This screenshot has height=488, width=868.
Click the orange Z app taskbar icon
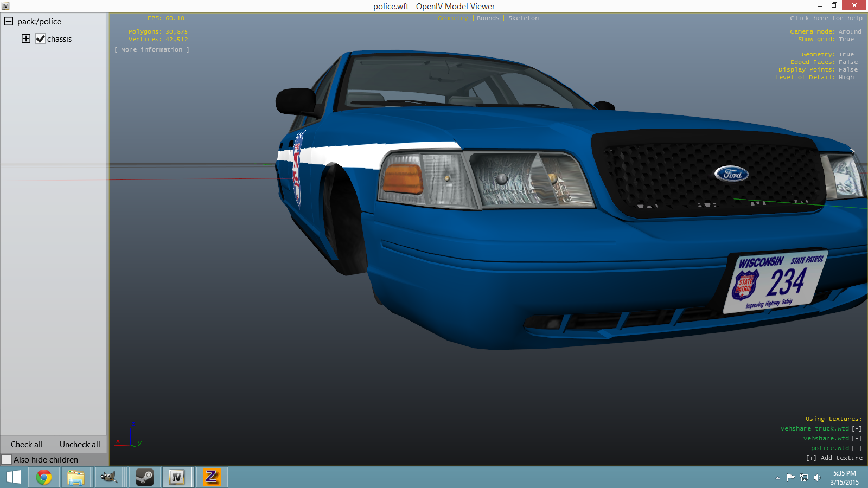coord(212,477)
